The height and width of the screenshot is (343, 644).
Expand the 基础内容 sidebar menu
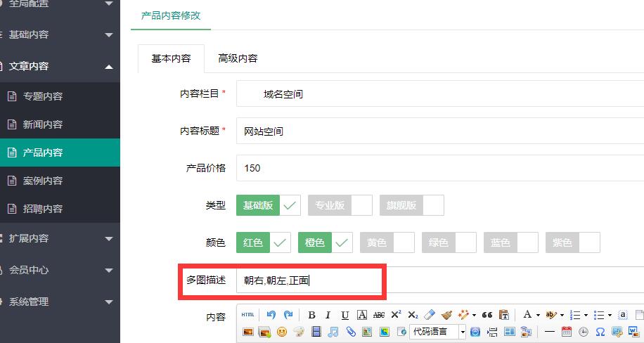(x=60, y=34)
